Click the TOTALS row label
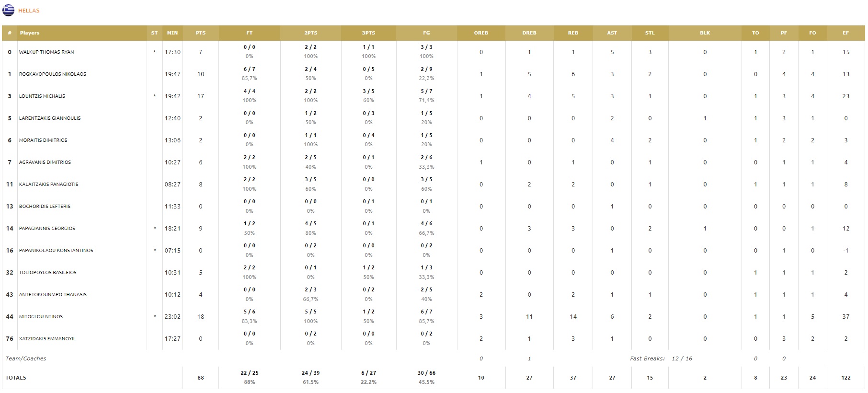This screenshot has width=868, height=393. [x=16, y=378]
